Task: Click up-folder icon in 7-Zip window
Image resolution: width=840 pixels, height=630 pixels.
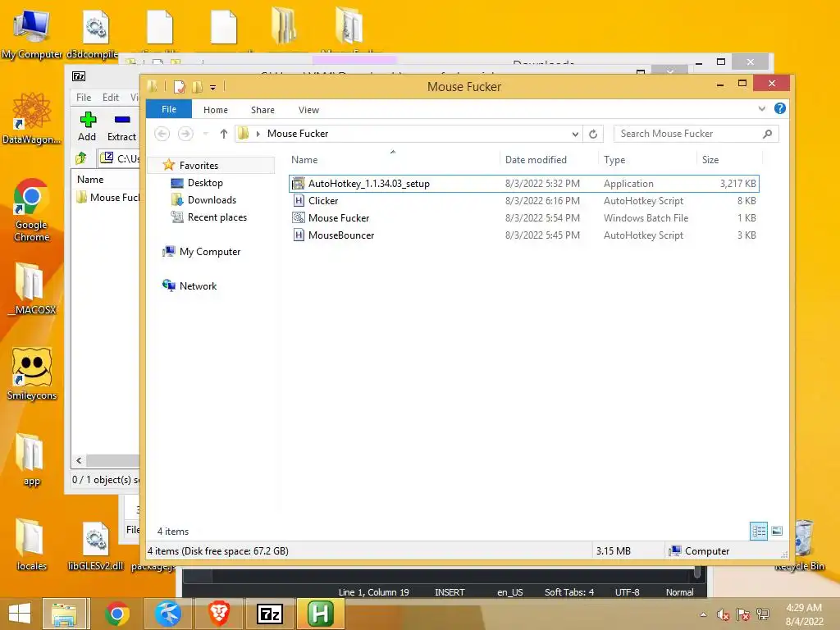Action: (x=81, y=158)
